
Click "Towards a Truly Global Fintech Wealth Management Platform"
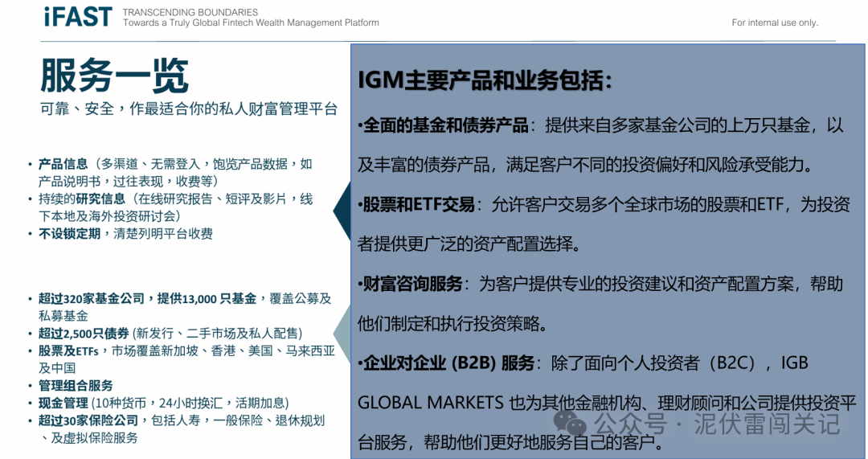coord(251,23)
